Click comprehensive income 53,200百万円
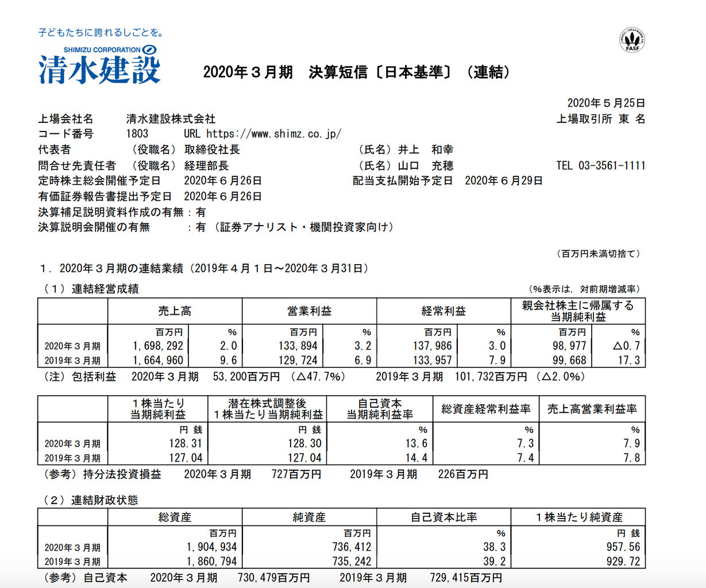Image resolution: width=706 pixels, height=588 pixels. (246, 377)
